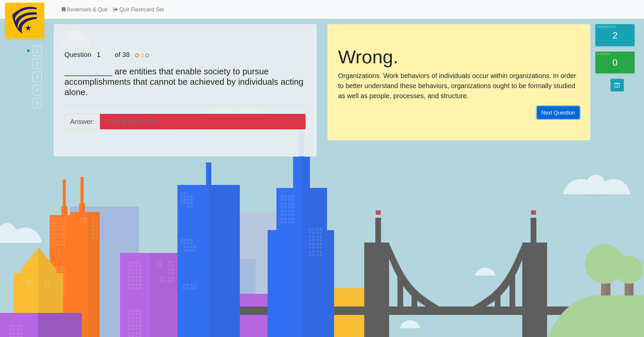Viewport: 644px width, 337px height.
Task: Jump to question 3 in sidebar
Action: tap(37, 77)
